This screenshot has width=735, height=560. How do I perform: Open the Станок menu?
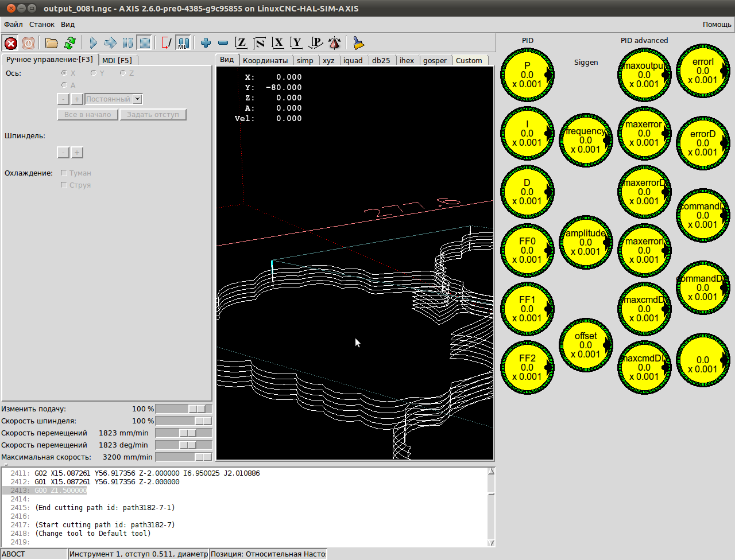tap(42, 25)
